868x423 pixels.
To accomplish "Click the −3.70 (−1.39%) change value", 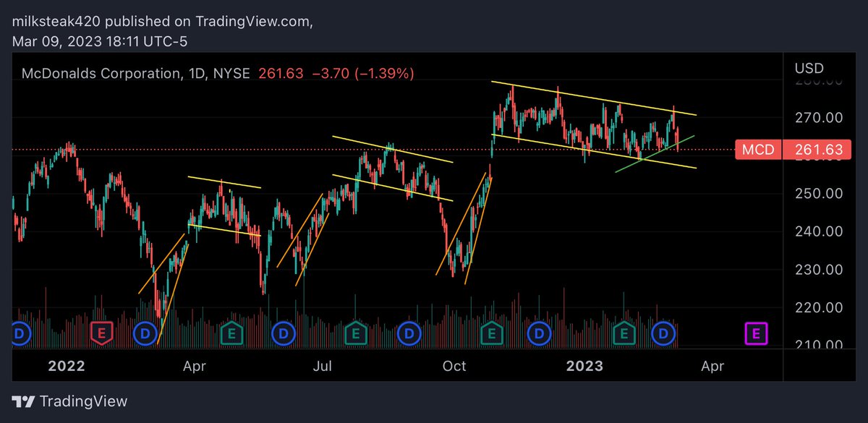I will (x=362, y=73).
